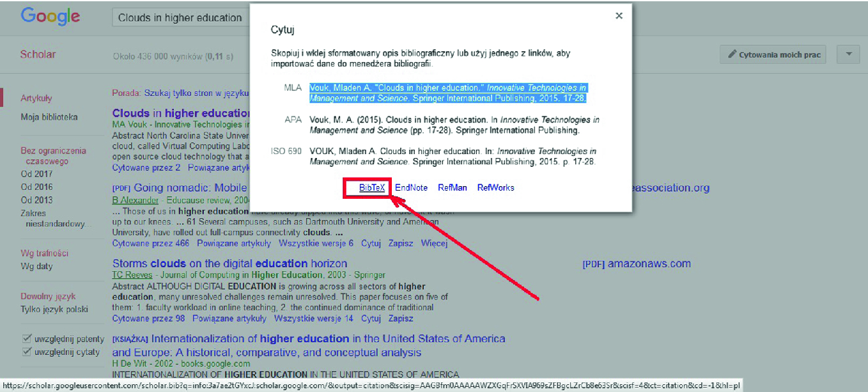Select Artykuły in the sidebar
868x392 pixels.
[36, 98]
